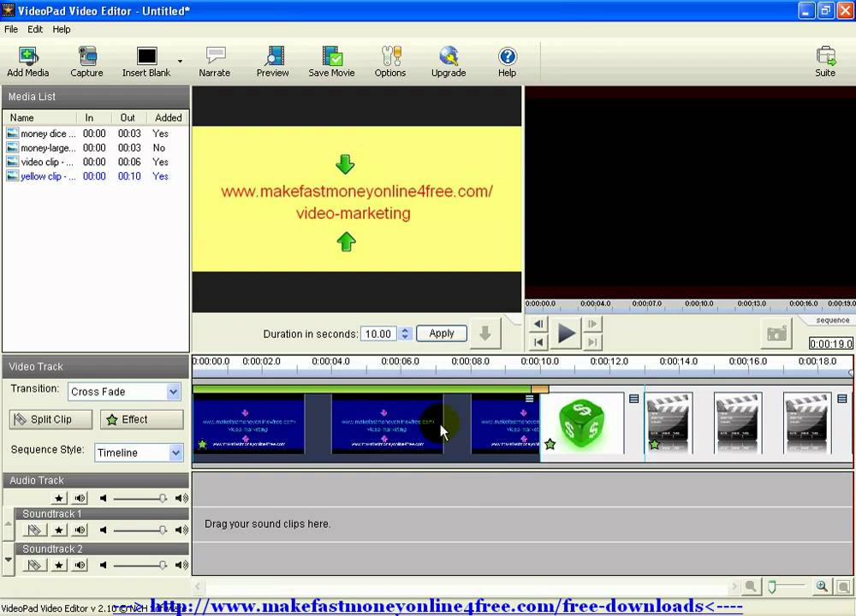Click the transition icon after the dice clip

click(633, 399)
